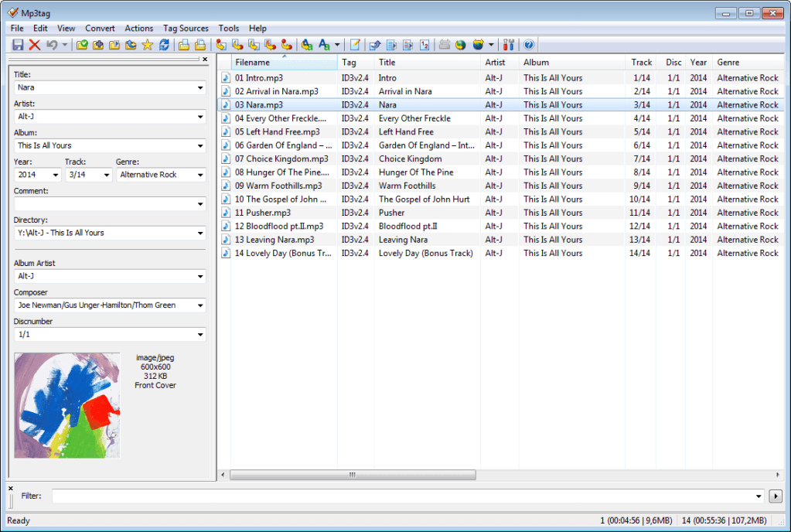The width and height of the screenshot is (791, 532).
Task: Click the Refresh toolbar icon
Action: (163, 45)
